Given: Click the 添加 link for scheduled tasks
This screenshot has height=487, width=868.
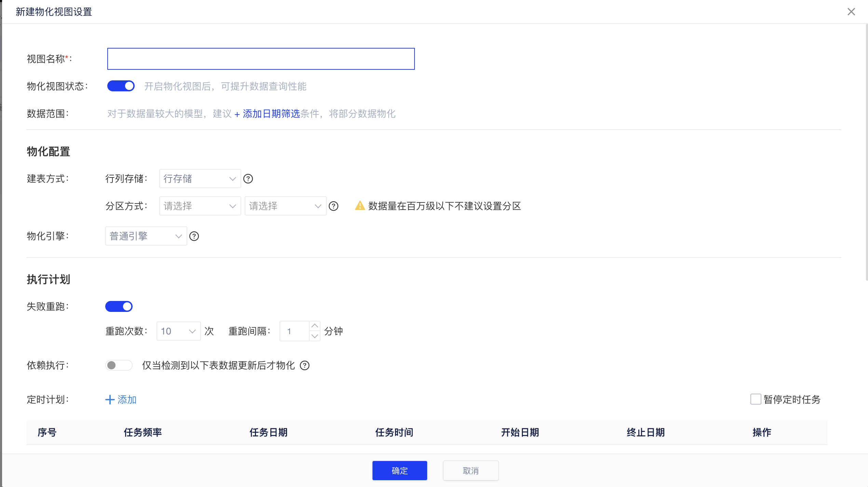Looking at the screenshot, I should click(126, 399).
